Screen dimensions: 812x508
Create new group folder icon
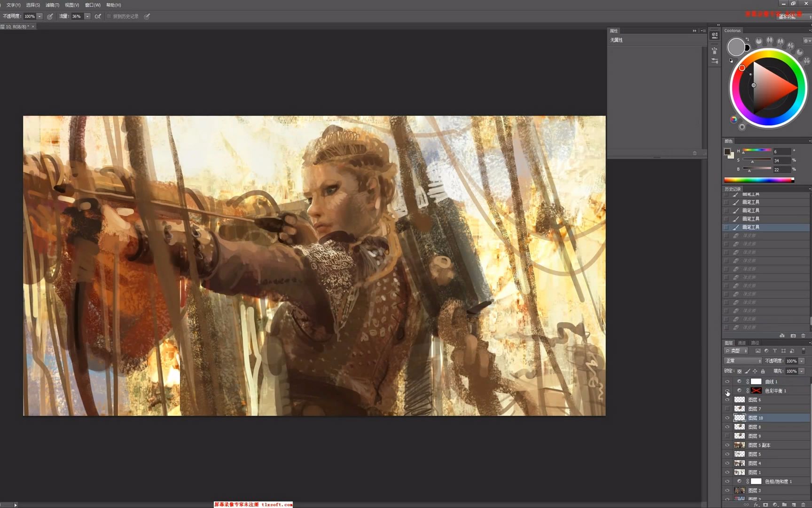tap(784, 505)
